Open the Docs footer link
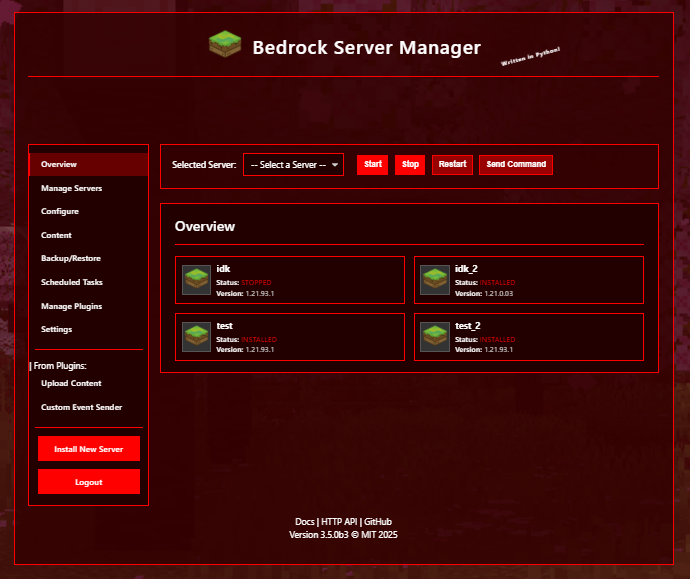Viewport: 690px width, 579px height. point(305,522)
